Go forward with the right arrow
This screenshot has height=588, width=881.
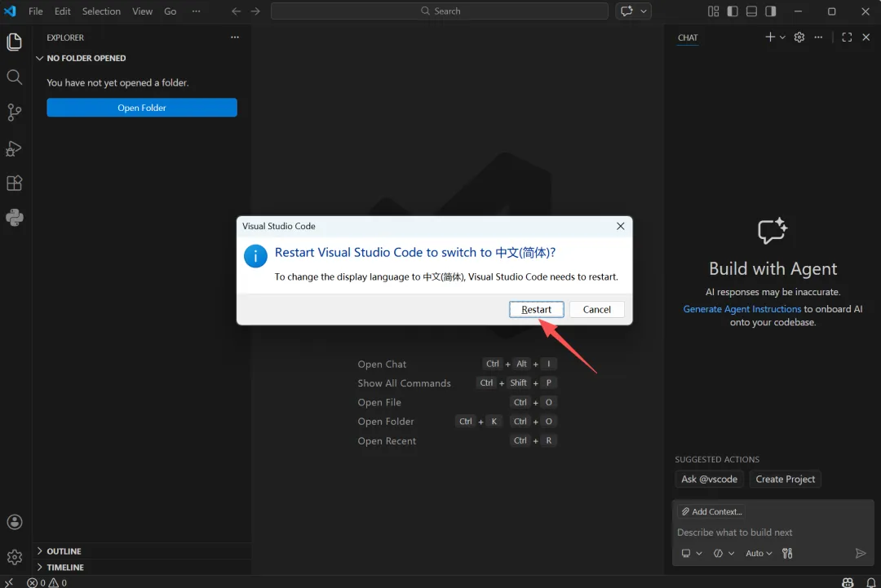pos(255,11)
